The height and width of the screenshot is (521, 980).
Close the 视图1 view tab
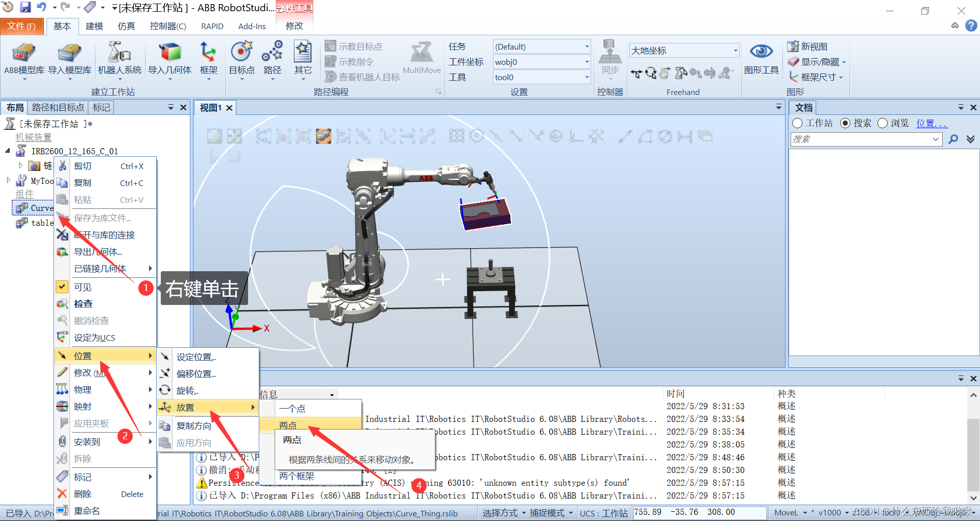230,108
